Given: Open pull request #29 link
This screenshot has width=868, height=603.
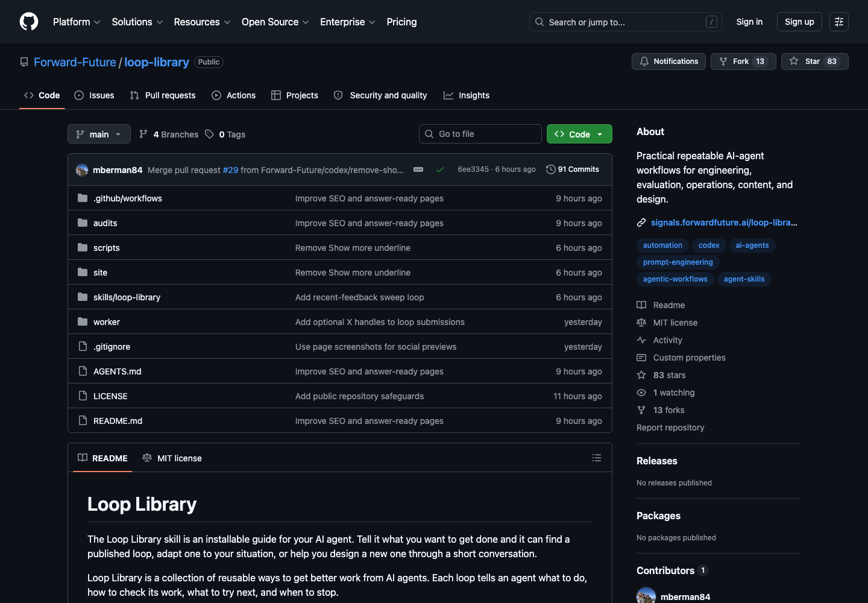Looking at the screenshot, I should pos(230,170).
